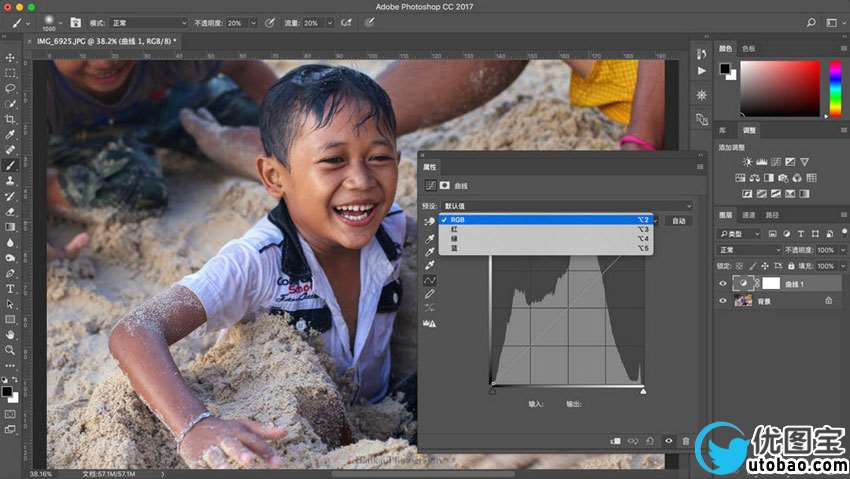Click the histogram clipping warning icon
Image resolution: width=850 pixels, height=479 pixels.
[429, 323]
